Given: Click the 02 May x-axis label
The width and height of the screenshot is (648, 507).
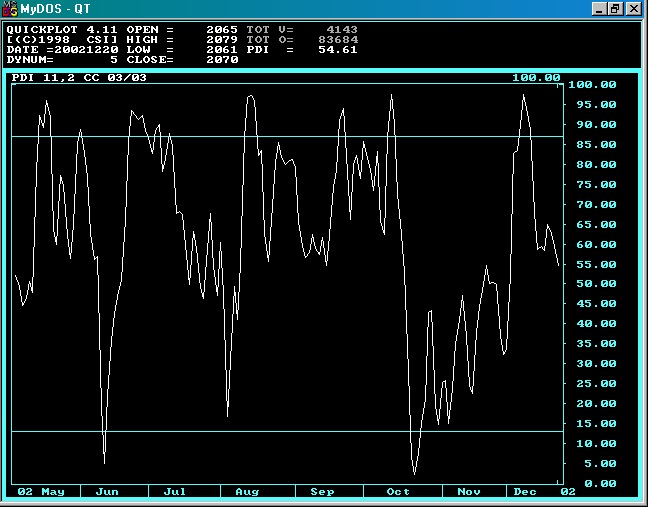Looking at the screenshot, I should (x=41, y=492).
